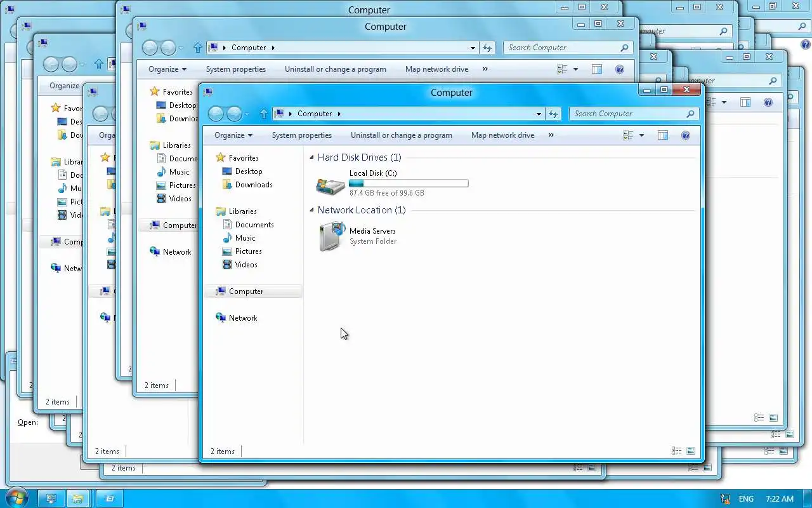Switch to large icons view using front window status bar icon
The width and height of the screenshot is (812, 508).
click(691, 451)
